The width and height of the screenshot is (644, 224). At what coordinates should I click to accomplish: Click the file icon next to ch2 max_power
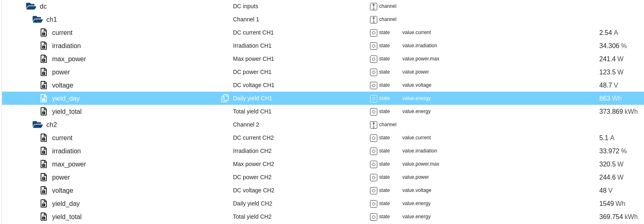[x=44, y=164]
